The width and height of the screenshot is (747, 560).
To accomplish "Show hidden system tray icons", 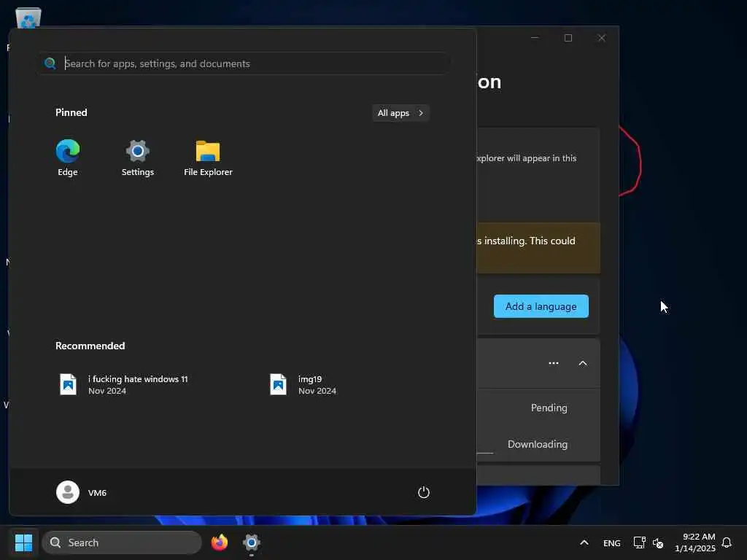I will (584, 542).
